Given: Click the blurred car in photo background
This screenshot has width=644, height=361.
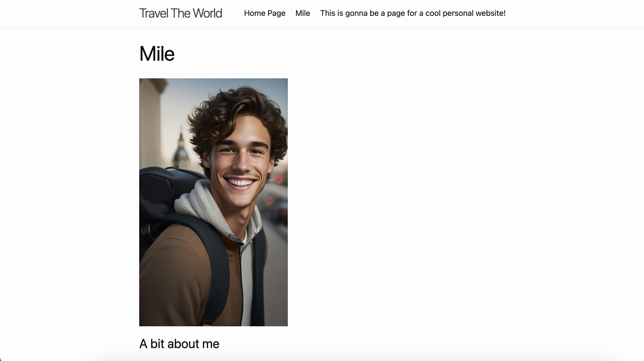Looking at the screenshot, I should (282, 210).
